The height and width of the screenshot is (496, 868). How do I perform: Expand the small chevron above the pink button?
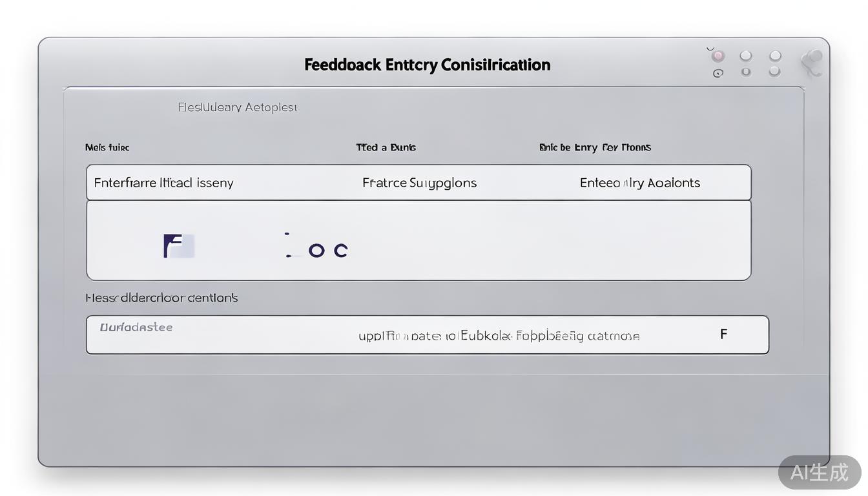tap(710, 48)
